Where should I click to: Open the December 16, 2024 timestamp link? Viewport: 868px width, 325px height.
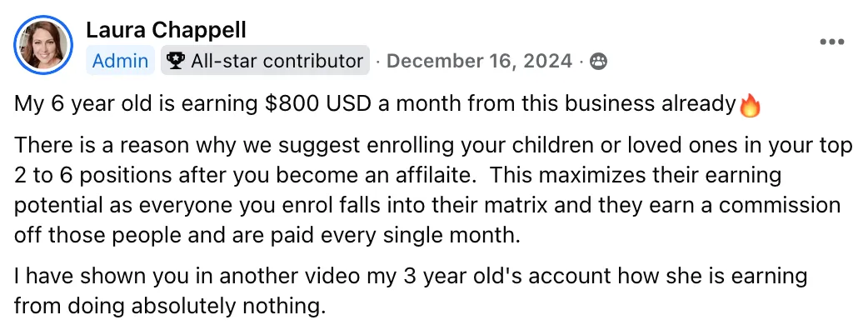(479, 61)
